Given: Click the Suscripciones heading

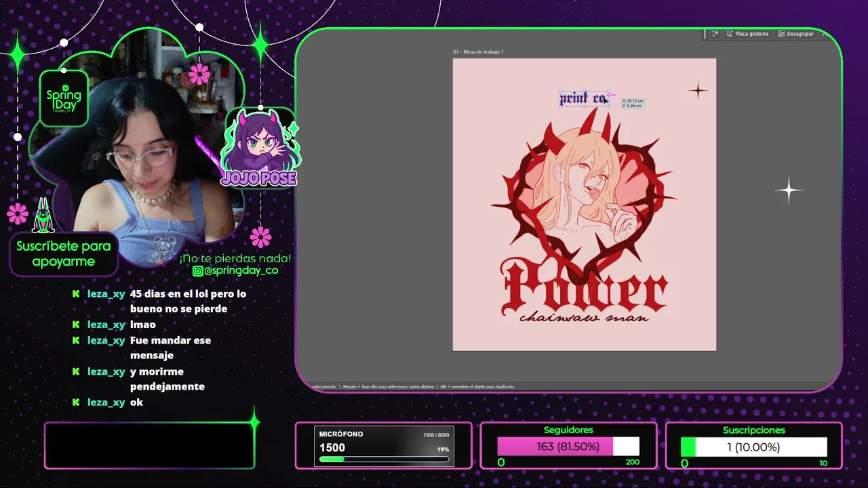Looking at the screenshot, I should point(754,430).
